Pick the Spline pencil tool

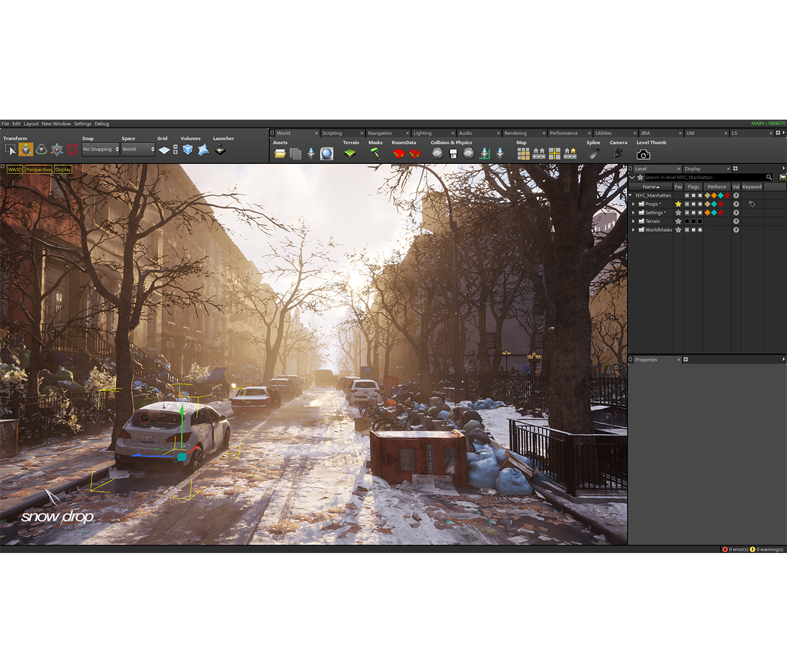pos(594,154)
